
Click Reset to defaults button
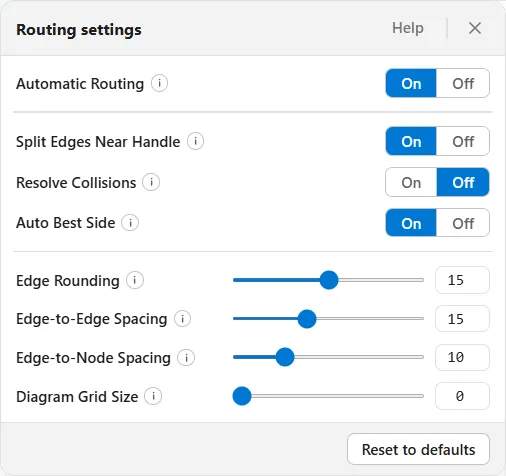pos(418,449)
